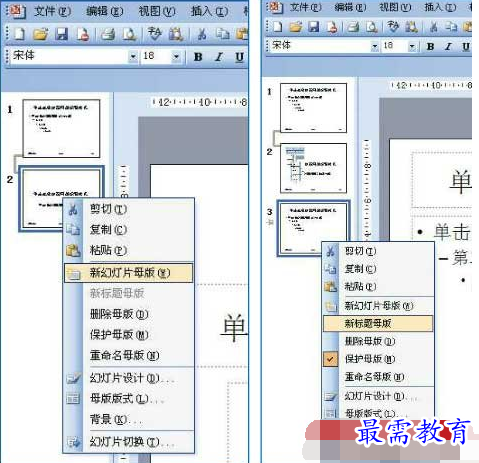The height and width of the screenshot is (463, 479).
Task: Click Save disk icon in left window
Action: point(61,33)
